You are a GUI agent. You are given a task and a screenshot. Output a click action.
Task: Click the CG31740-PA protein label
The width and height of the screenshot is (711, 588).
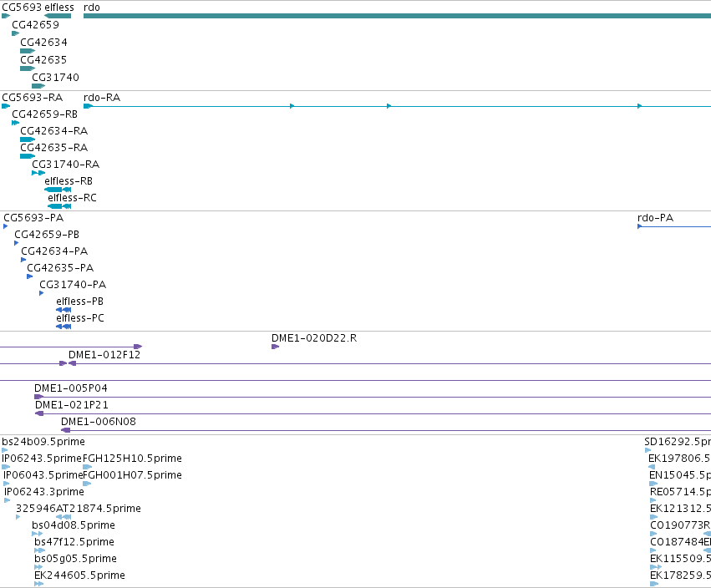point(73,285)
